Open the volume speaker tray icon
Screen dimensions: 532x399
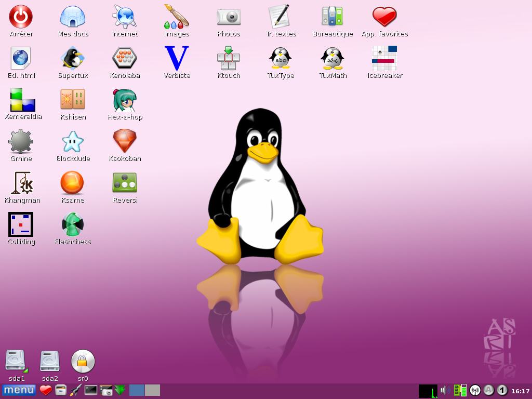pyautogui.click(x=445, y=391)
